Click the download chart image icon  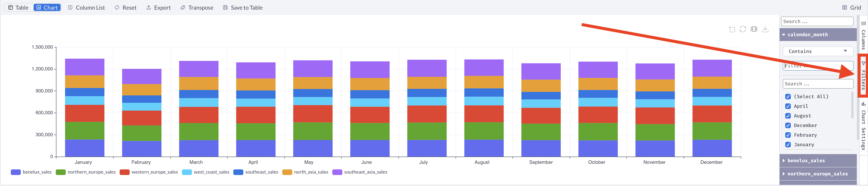click(765, 29)
